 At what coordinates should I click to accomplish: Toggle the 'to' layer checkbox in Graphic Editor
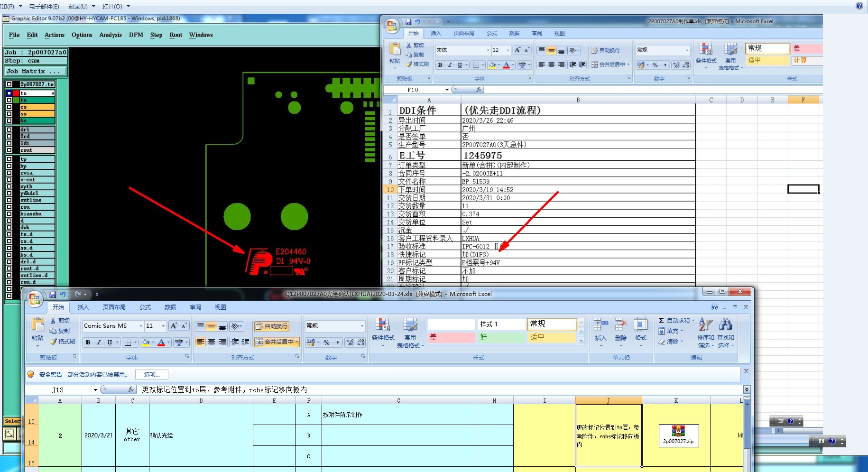[9, 93]
